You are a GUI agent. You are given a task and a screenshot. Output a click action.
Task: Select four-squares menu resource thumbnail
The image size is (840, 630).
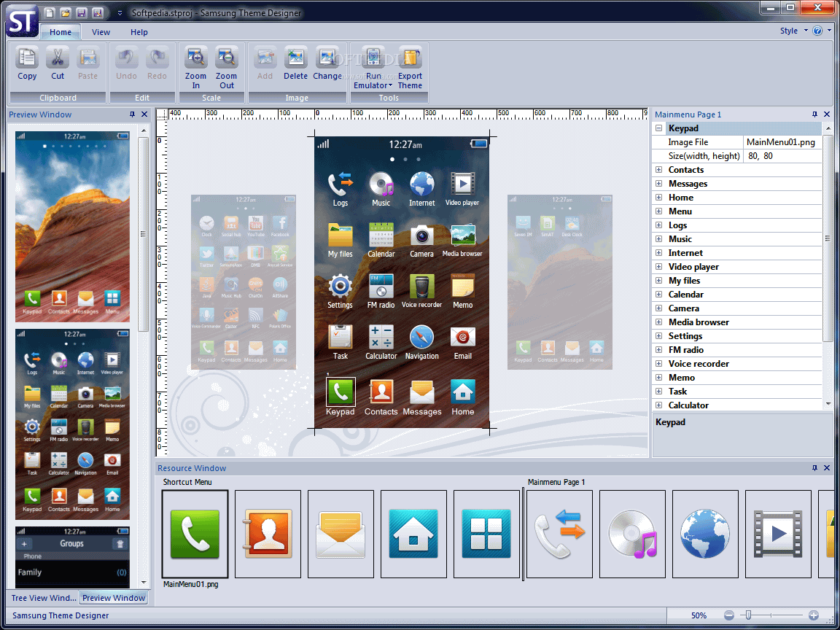486,534
